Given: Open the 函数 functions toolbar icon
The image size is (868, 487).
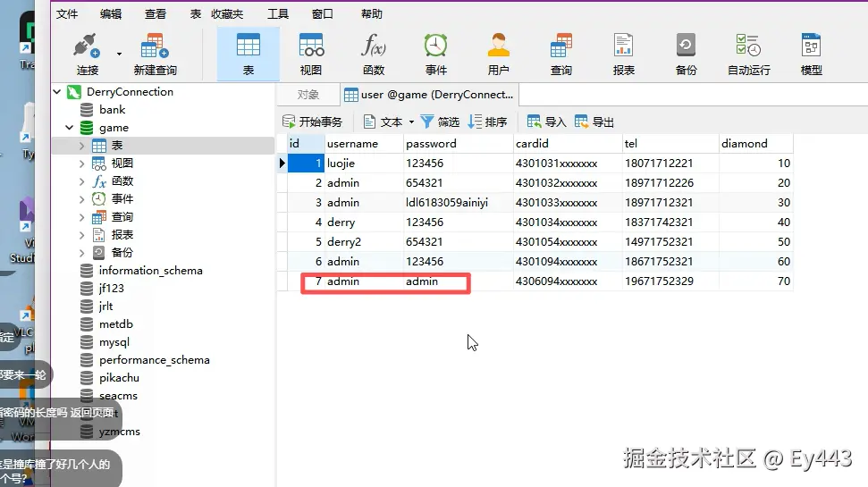Looking at the screenshot, I should pos(373,54).
